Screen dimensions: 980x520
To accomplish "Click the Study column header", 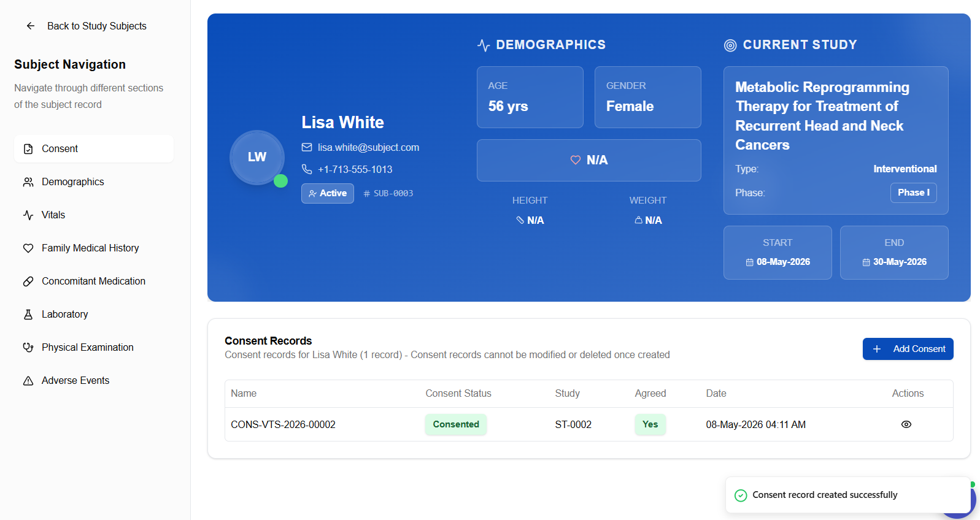I will (568, 394).
